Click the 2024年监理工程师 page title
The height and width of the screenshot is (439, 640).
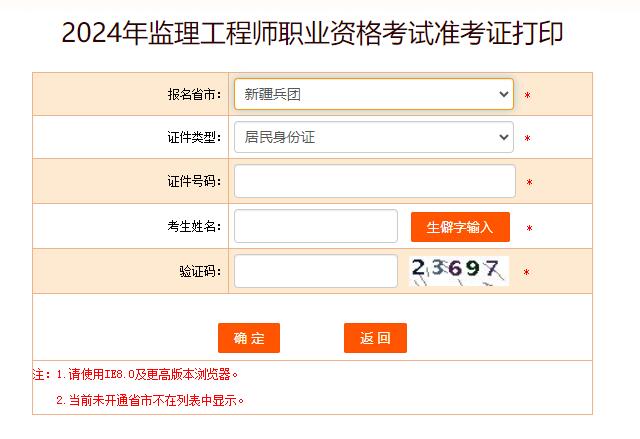click(x=312, y=33)
